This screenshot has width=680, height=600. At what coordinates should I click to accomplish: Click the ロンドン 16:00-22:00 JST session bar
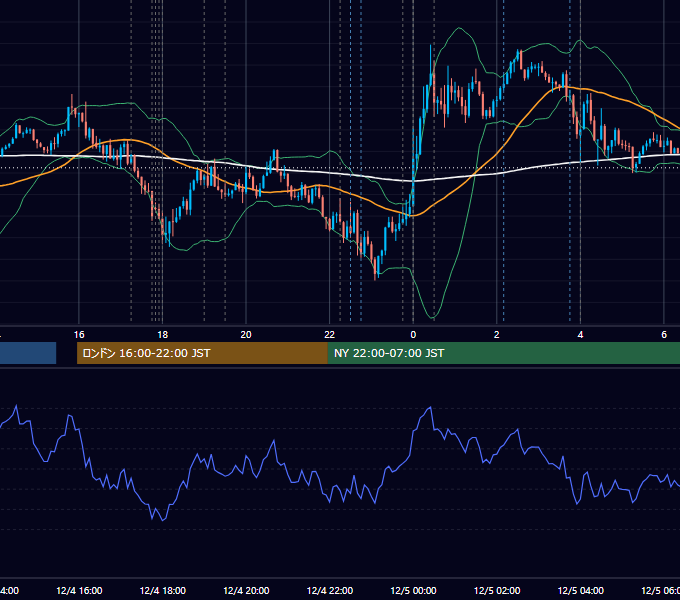[202, 353]
